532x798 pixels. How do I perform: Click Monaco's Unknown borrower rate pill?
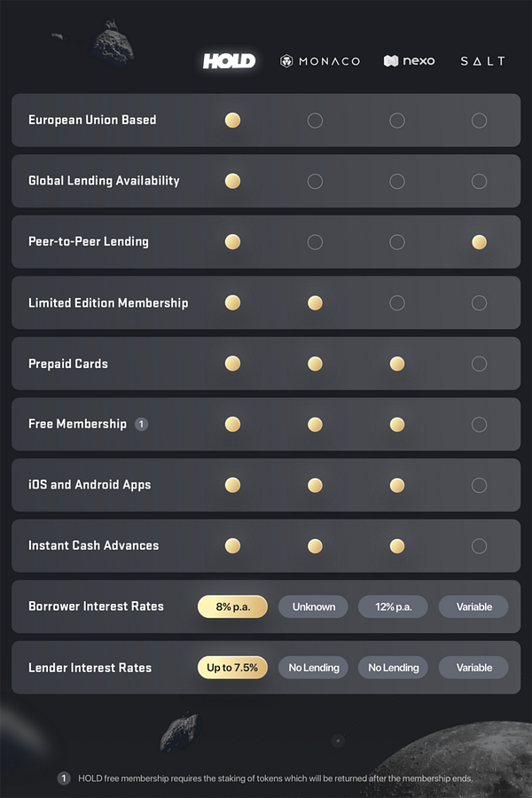click(x=314, y=606)
